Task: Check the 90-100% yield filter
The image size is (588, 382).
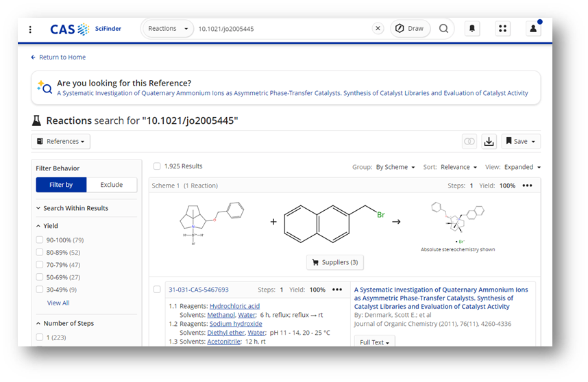Action: [x=39, y=240]
